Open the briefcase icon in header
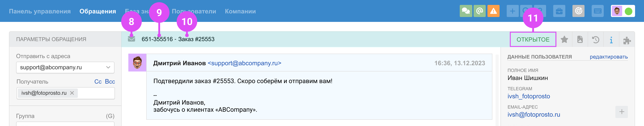The width and height of the screenshot is (644, 126). coord(559,11)
